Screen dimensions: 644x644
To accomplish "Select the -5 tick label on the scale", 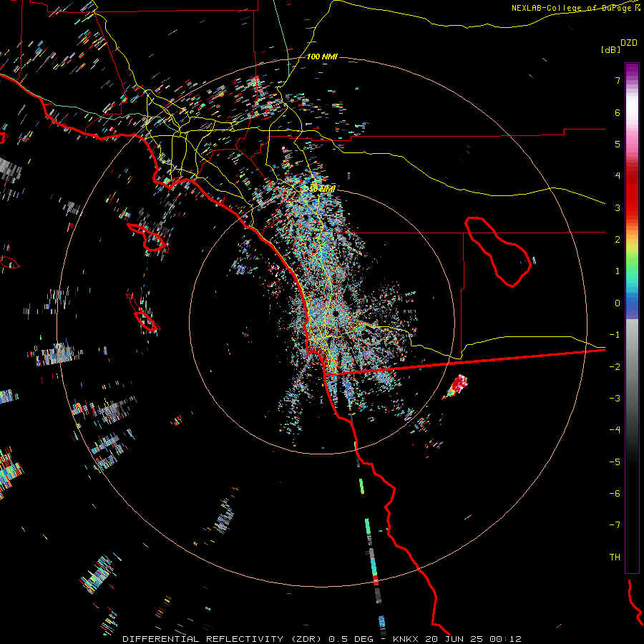I will [x=615, y=462].
